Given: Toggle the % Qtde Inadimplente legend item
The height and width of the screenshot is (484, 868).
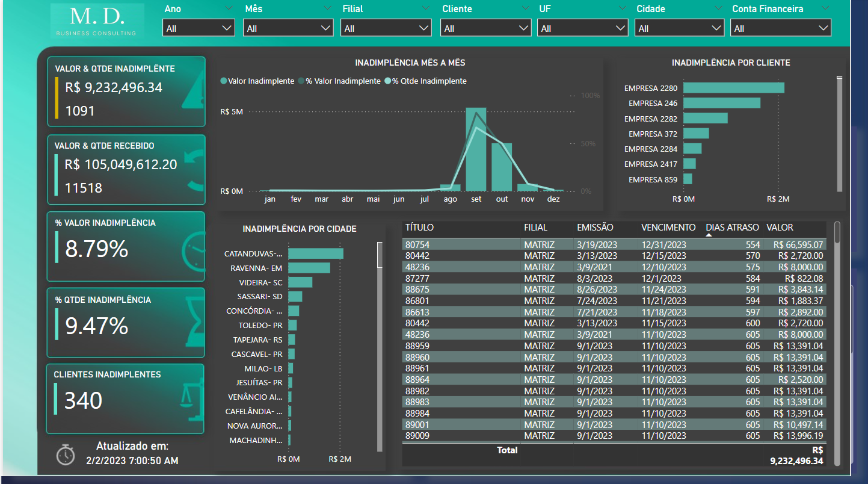Looking at the screenshot, I should point(425,81).
